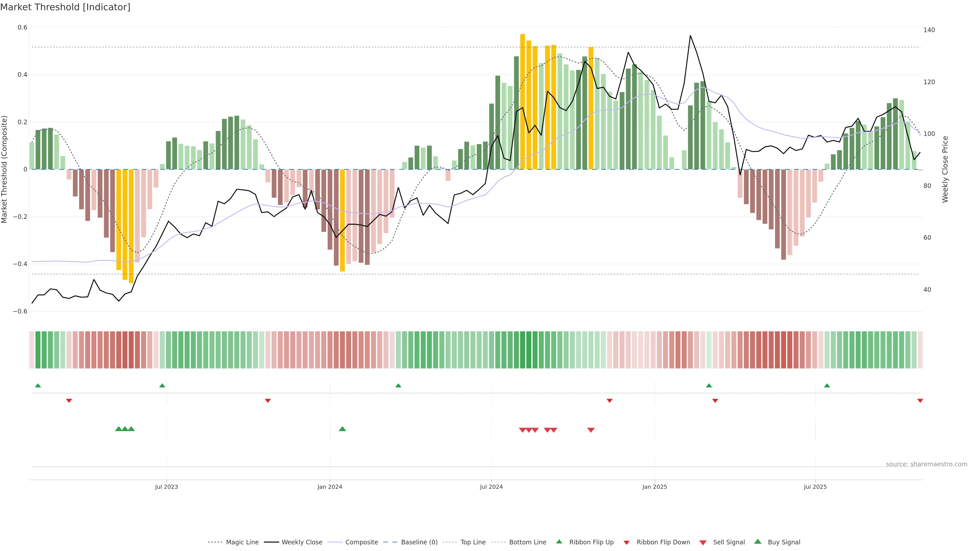980x551 pixels.
Task: Hide the Weekly Close series via legend
Action: (x=302, y=542)
